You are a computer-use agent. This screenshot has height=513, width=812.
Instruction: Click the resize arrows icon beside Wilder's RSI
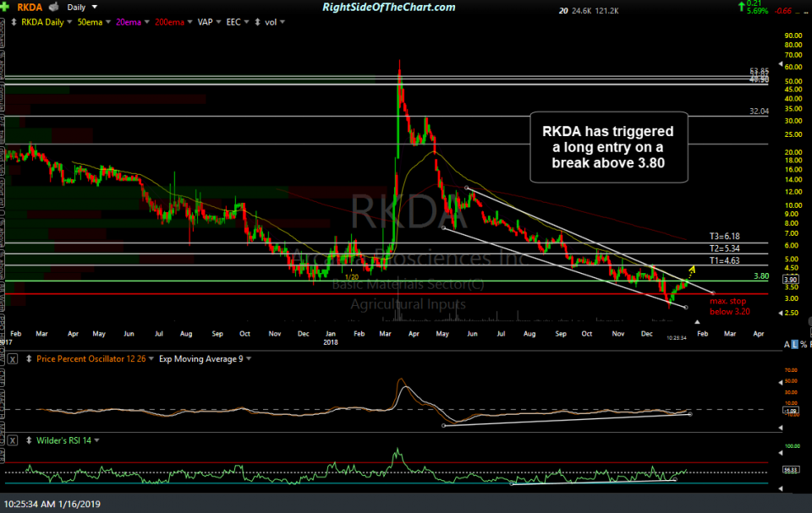[x=29, y=439]
